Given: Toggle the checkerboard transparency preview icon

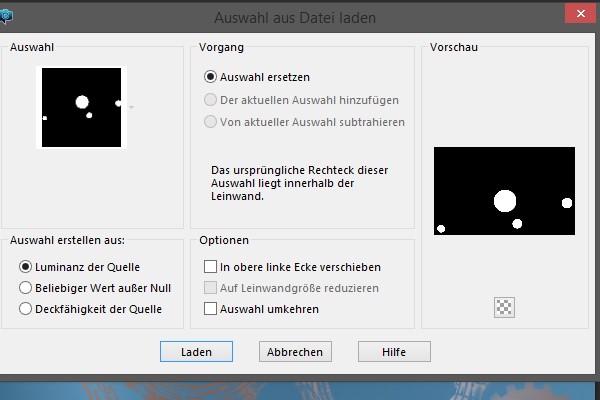Looking at the screenshot, I should tap(503, 308).
